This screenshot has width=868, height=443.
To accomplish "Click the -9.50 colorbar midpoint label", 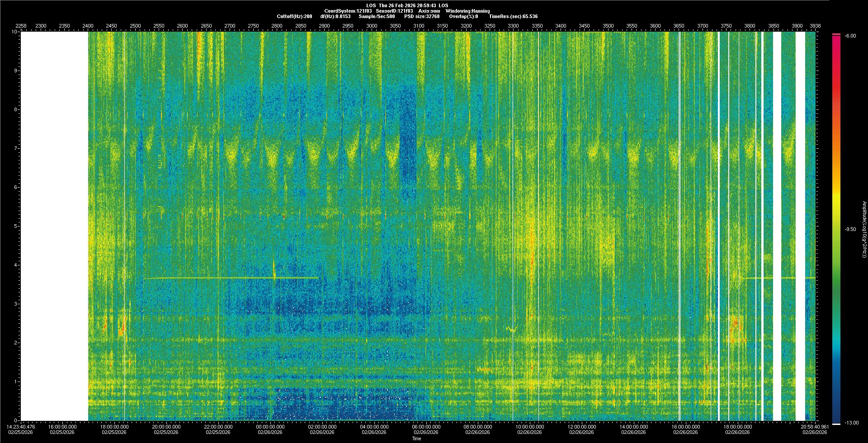I will (x=850, y=229).
